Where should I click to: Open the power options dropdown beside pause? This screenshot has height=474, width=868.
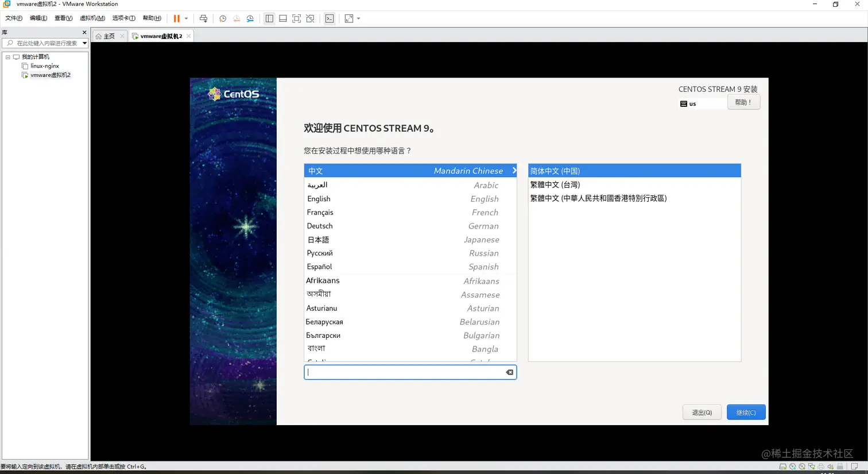pos(186,18)
